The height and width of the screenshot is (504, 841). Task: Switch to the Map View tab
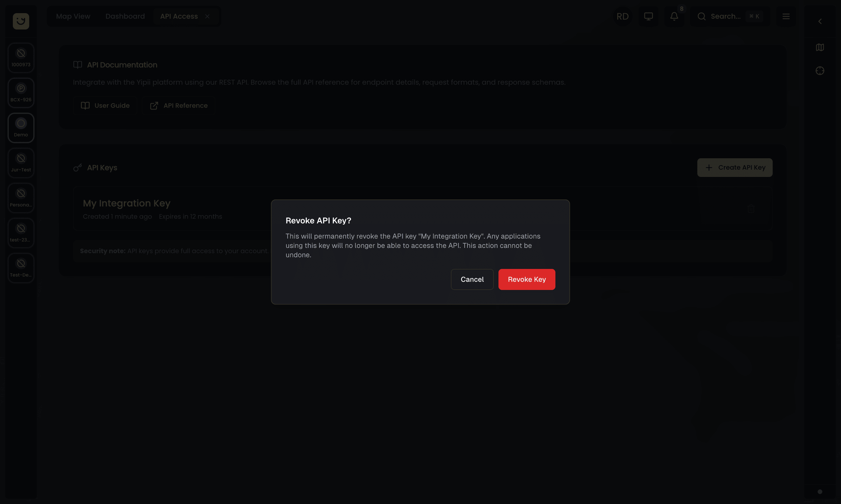pos(73,16)
